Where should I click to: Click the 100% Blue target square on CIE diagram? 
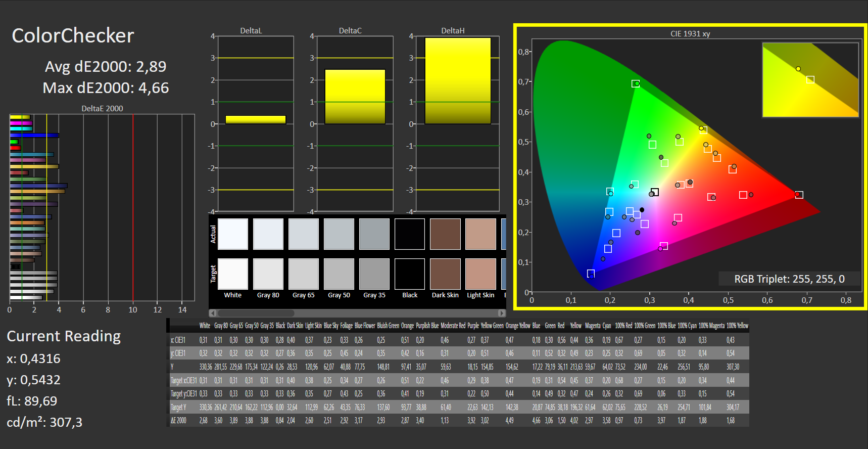(x=591, y=274)
